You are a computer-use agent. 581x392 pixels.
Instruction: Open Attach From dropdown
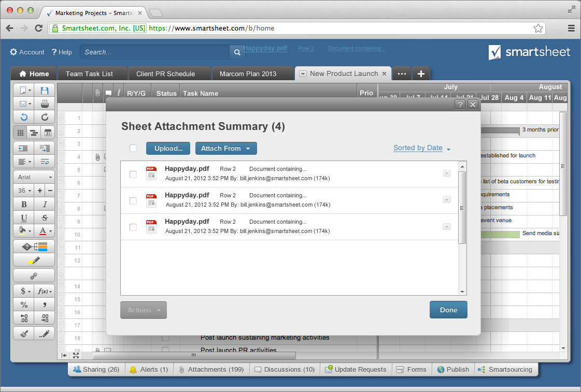click(226, 149)
